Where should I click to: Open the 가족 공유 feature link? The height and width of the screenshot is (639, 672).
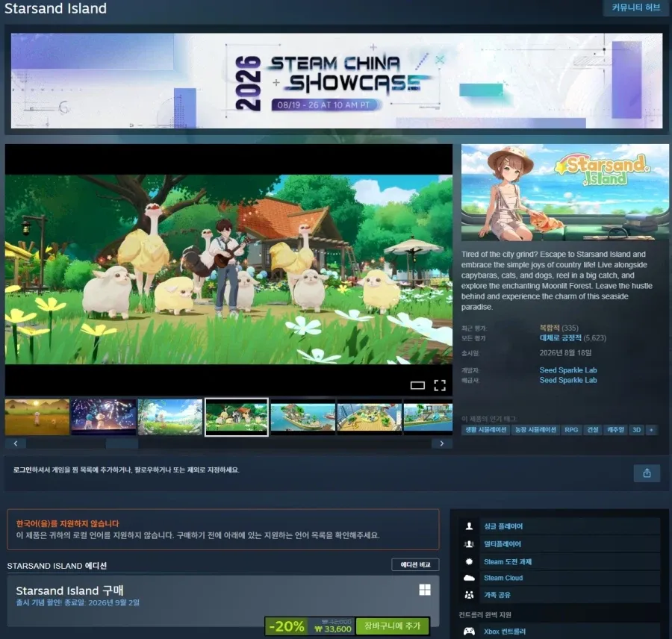tap(497, 595)
